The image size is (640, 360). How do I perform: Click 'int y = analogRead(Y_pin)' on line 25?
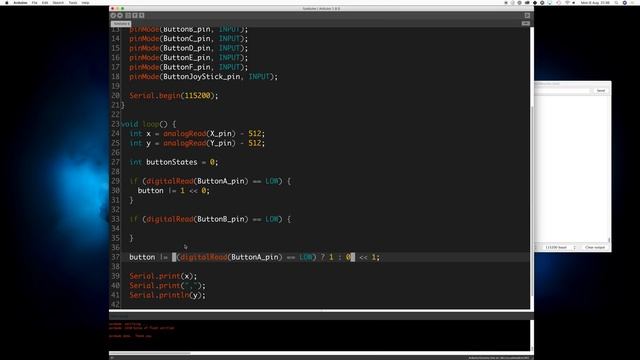[x=182, y=143]
